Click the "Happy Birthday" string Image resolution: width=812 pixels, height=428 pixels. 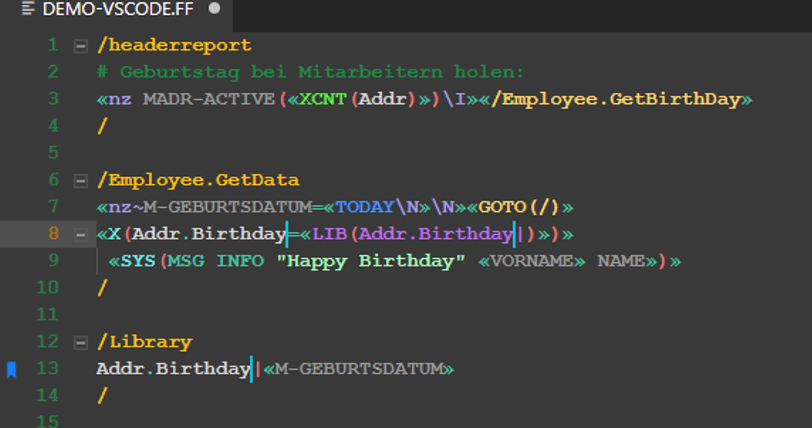(371, 261)
